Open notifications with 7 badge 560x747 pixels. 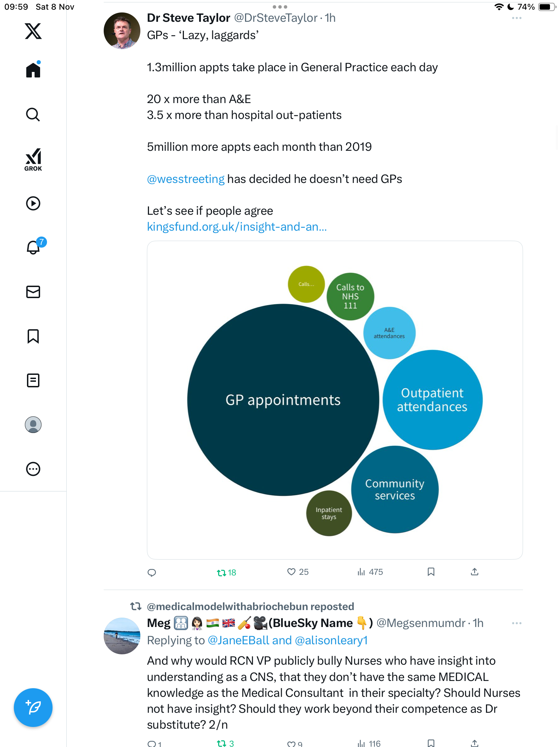click(34, 247)
